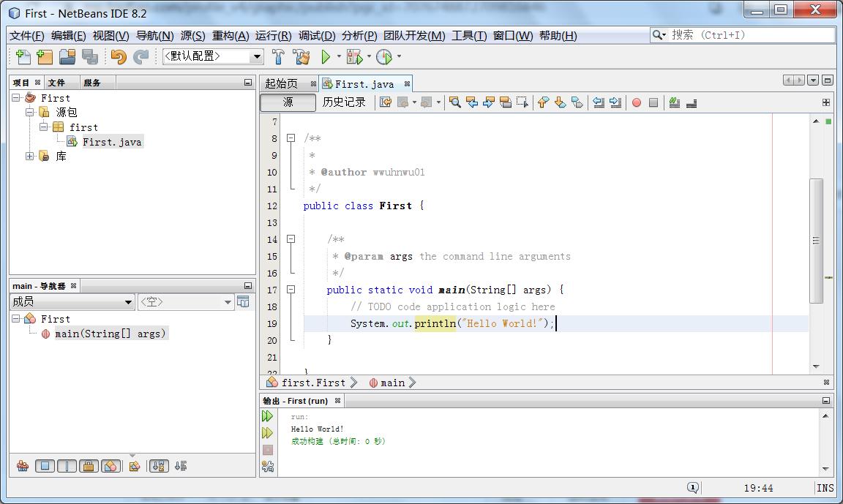
Task: Run the project with the green Run arrow
Action: (x=325, y=56)
